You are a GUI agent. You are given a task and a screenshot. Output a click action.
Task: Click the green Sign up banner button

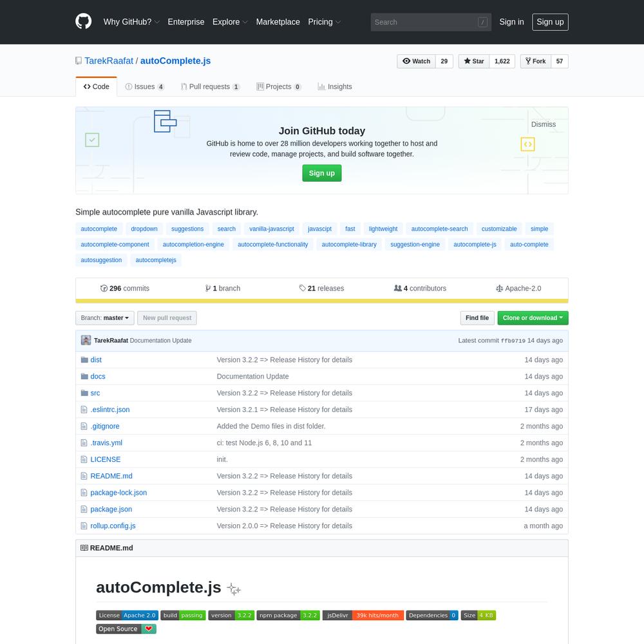tap(322, 173)
